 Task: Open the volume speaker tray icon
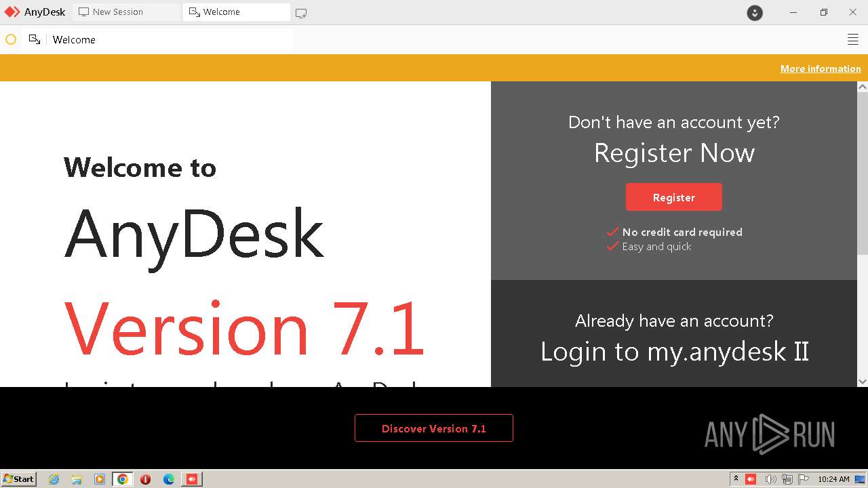coord(770,479)
